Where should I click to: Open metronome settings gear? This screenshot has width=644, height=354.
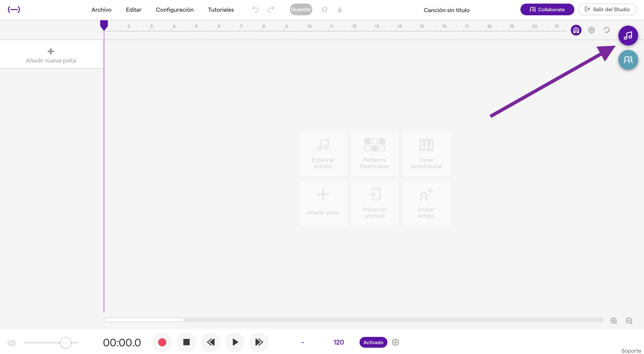(395, 342)
